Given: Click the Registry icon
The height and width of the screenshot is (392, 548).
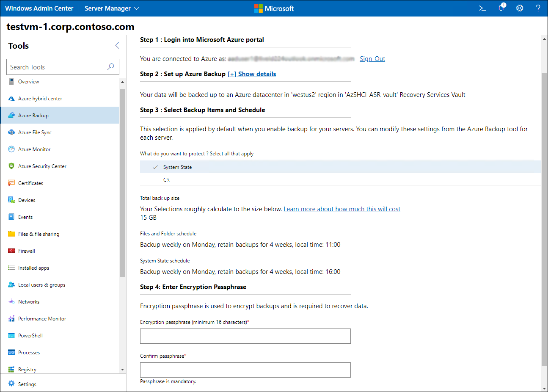Looking at the screenshot, I should point(11,370).
